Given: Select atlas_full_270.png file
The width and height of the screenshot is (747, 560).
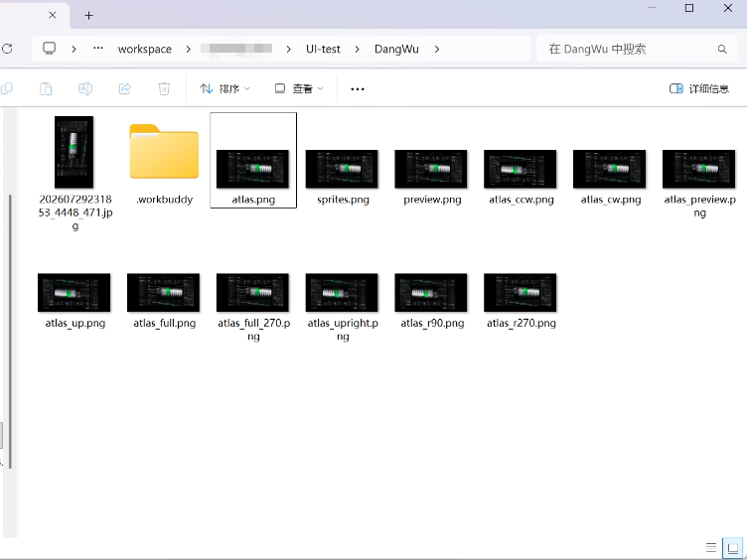Looking at the screenshot, I should click(253, 307).
